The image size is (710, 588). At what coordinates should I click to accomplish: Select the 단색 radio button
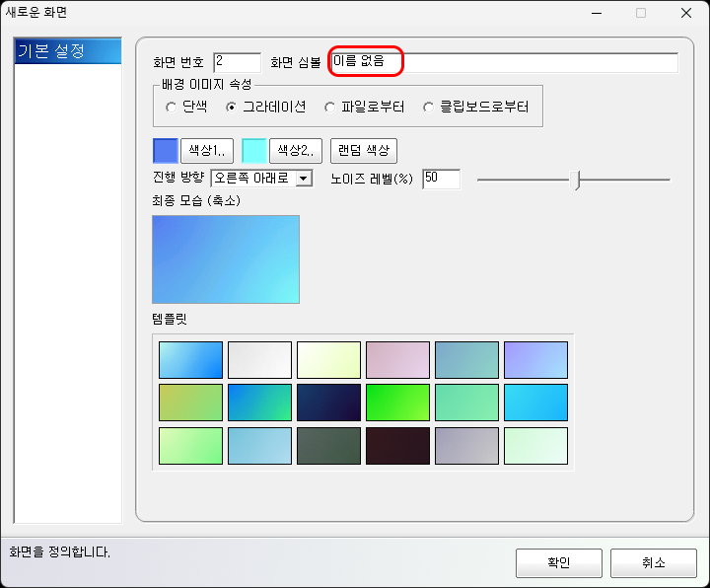click(172, 107)
